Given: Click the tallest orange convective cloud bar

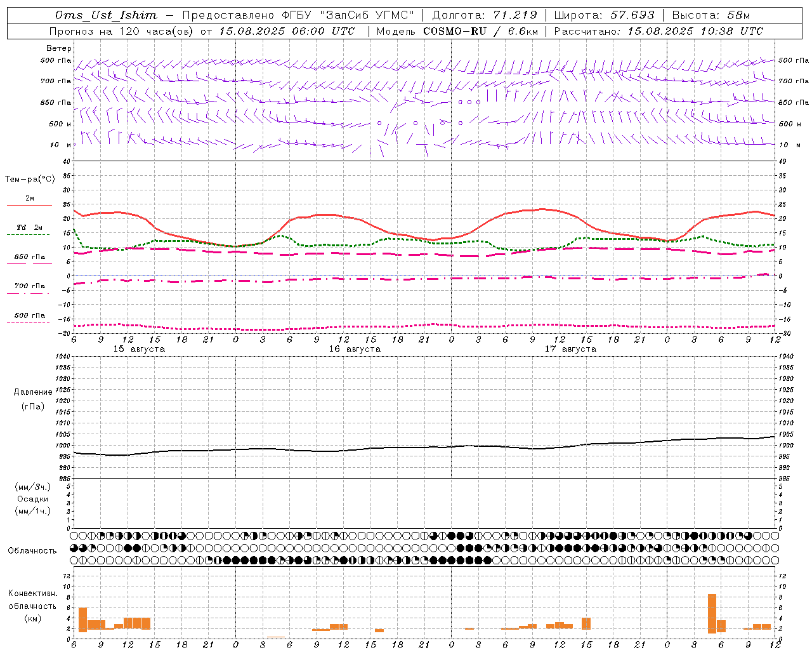Looking at the screenshot, I should pyautogui.click(x=712, y=614).
